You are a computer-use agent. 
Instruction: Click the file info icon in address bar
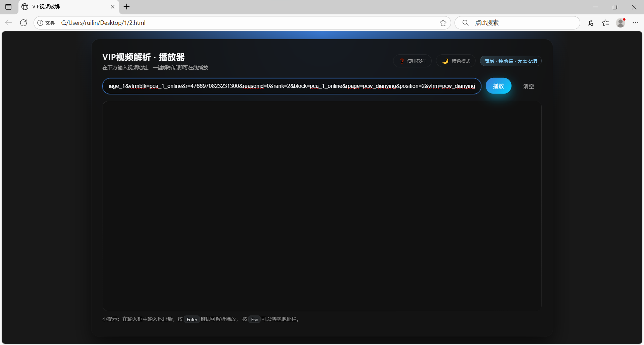pyautogui.click(x=40, y=23)
